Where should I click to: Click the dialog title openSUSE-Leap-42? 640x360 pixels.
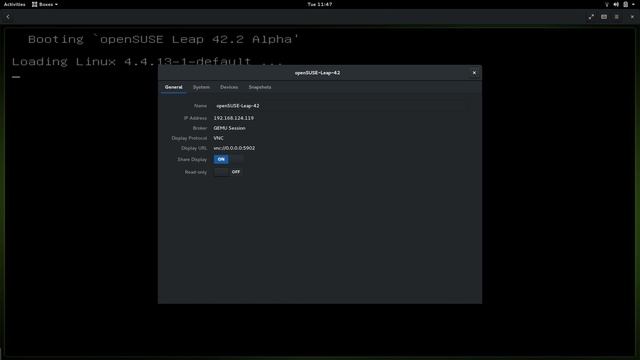point(317,73)
